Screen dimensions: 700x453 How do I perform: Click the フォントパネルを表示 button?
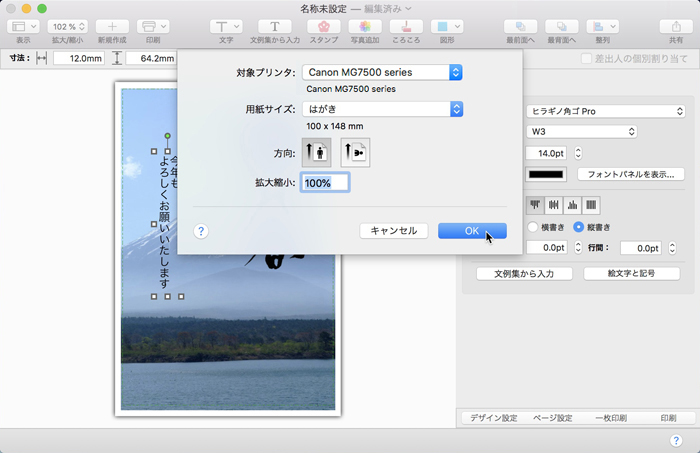[631, 174]
